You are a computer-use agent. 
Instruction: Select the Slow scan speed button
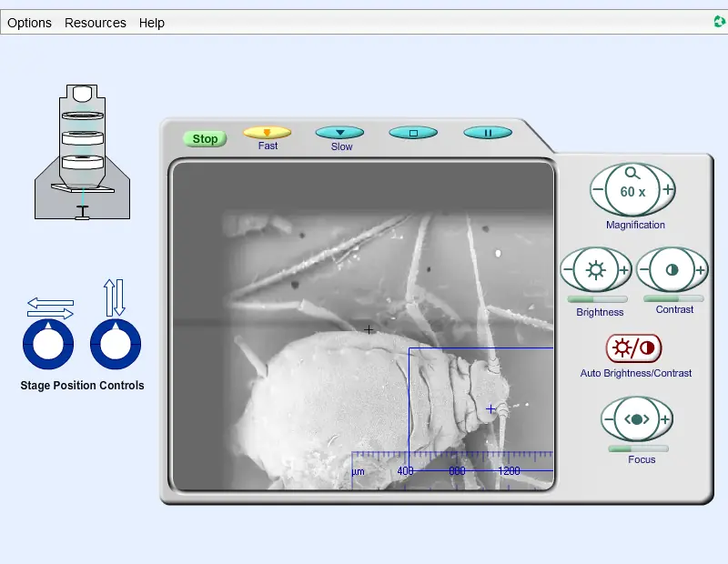point(339,133)
